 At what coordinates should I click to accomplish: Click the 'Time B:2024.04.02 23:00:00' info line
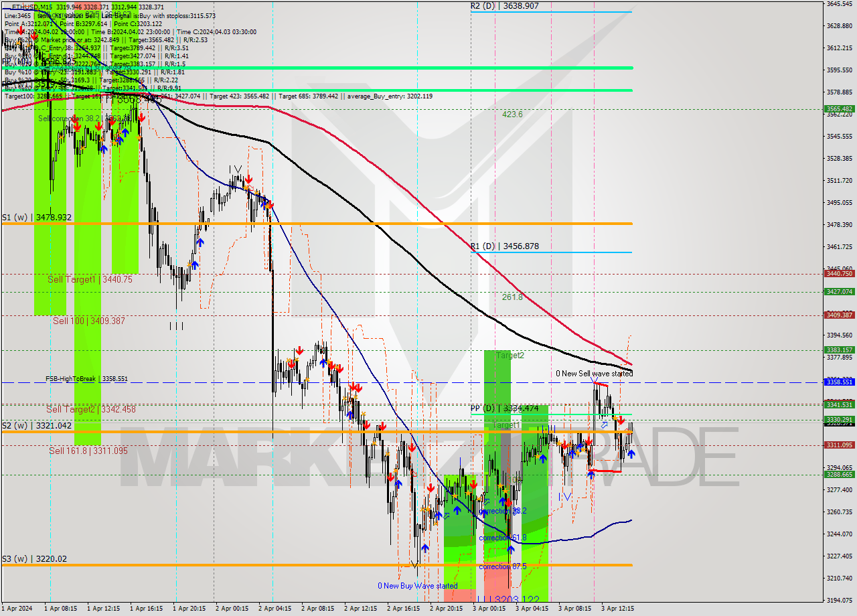130,31
